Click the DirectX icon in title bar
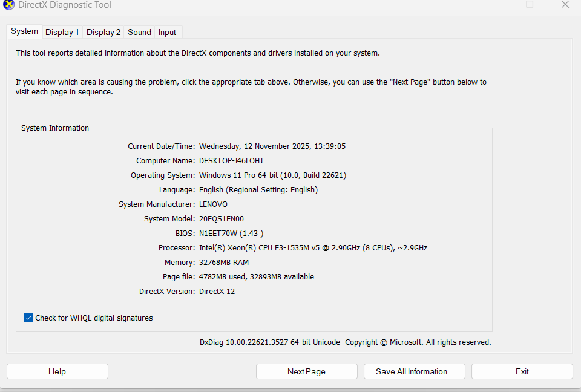The height and width of the screenshot is (392, 581). (8, 5)
